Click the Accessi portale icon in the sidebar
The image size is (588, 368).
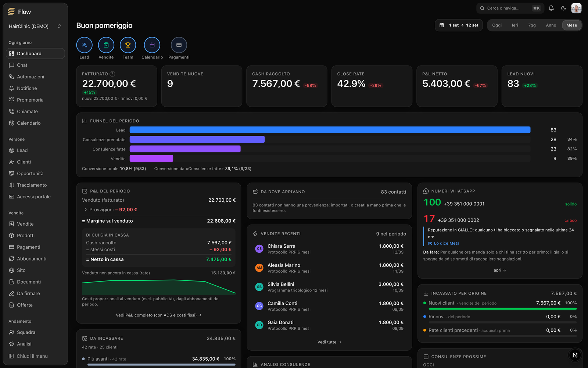pos(11,197)
